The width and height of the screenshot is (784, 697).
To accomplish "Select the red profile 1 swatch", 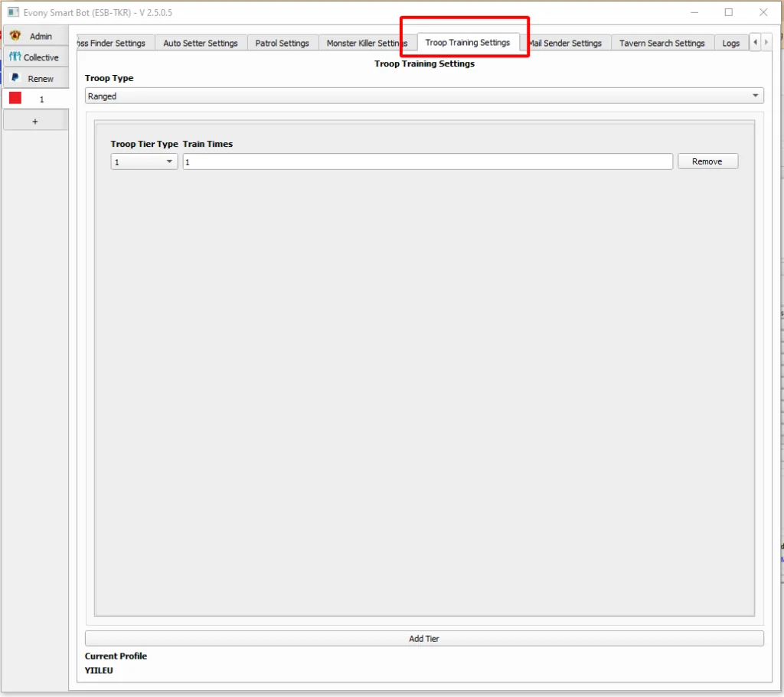I will [15, 99].
